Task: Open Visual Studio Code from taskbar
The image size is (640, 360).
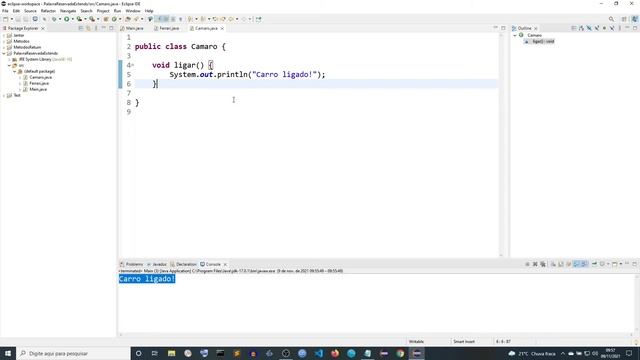Action: pos(318,353)
